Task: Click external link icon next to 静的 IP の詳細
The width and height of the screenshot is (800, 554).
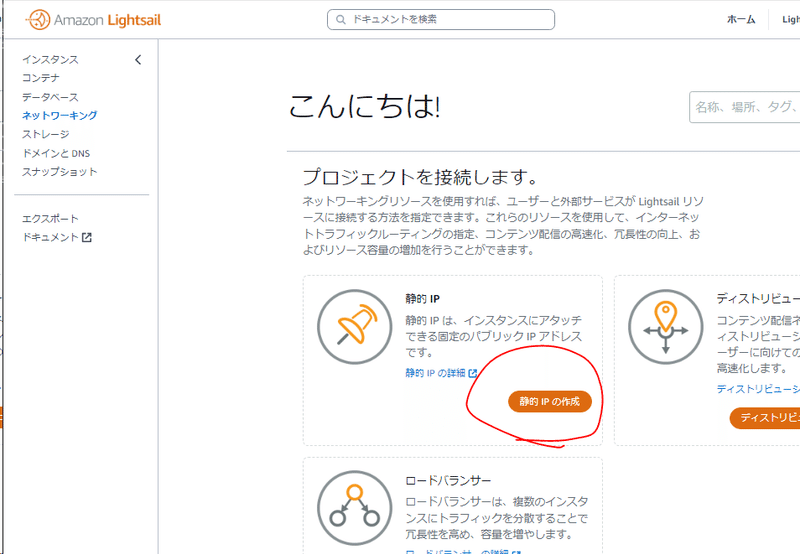Action: coord(472,373)
